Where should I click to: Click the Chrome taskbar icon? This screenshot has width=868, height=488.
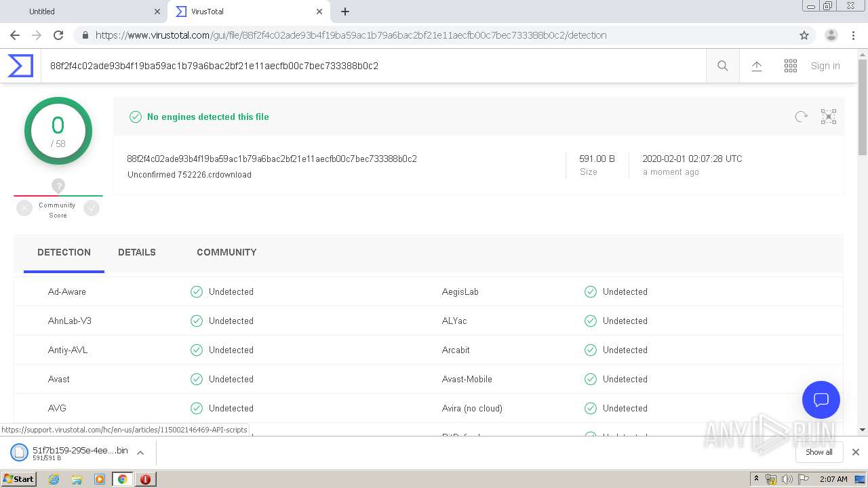123,479
